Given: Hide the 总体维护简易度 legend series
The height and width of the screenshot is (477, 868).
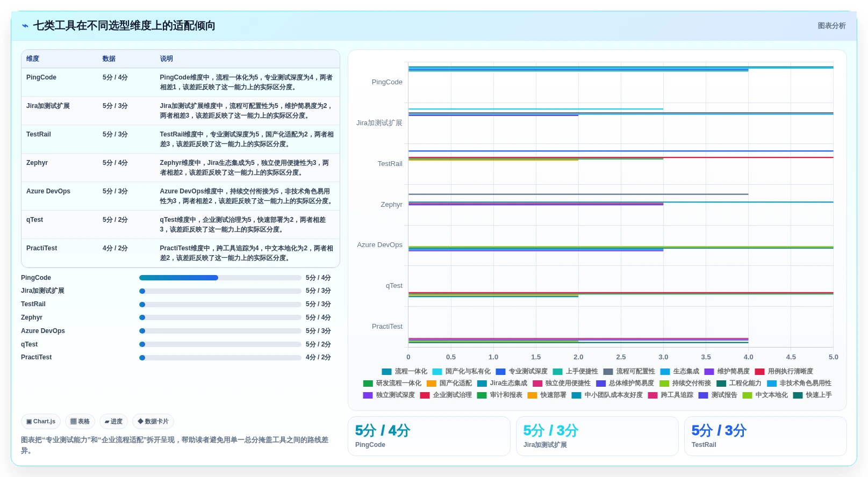Looking at the screenshot, I should [625, 383].
